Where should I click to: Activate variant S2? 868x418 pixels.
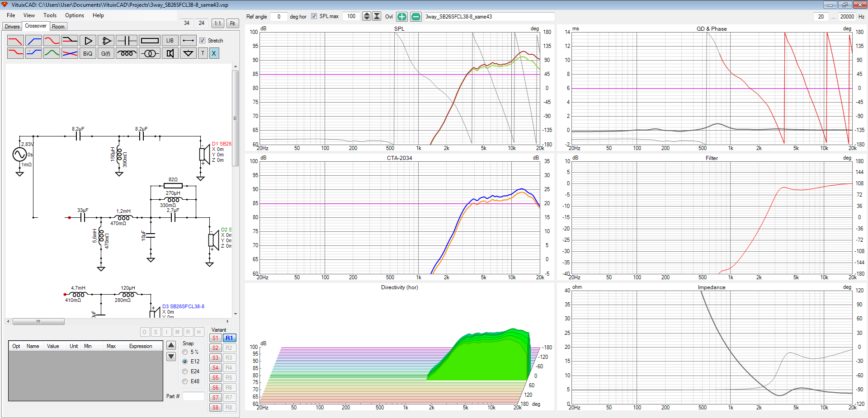tap(215, 348)
